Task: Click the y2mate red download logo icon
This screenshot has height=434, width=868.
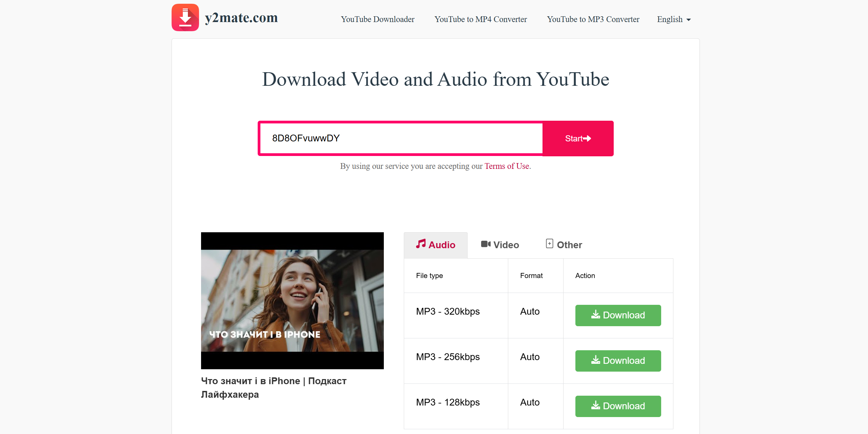Action: pyautogui.click(x=185, y=17)
